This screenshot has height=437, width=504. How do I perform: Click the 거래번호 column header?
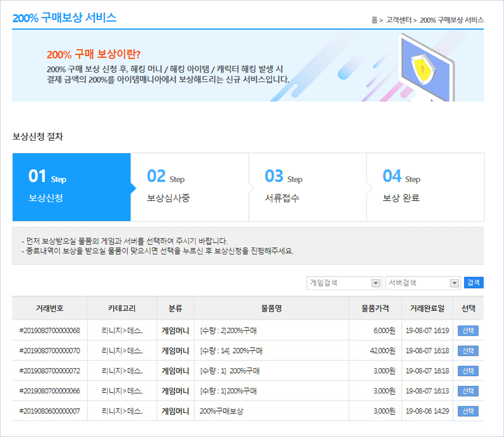[x=49, y=309]
